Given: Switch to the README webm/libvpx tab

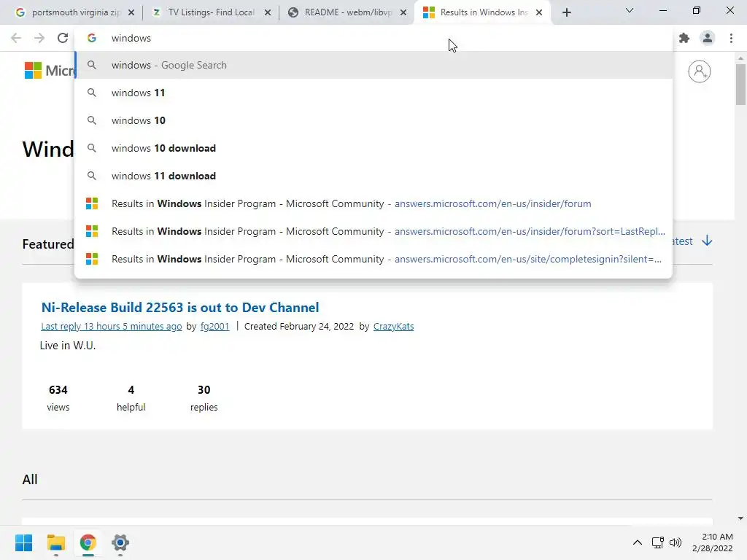Looking at the screenshot, I should coord(347,12).
